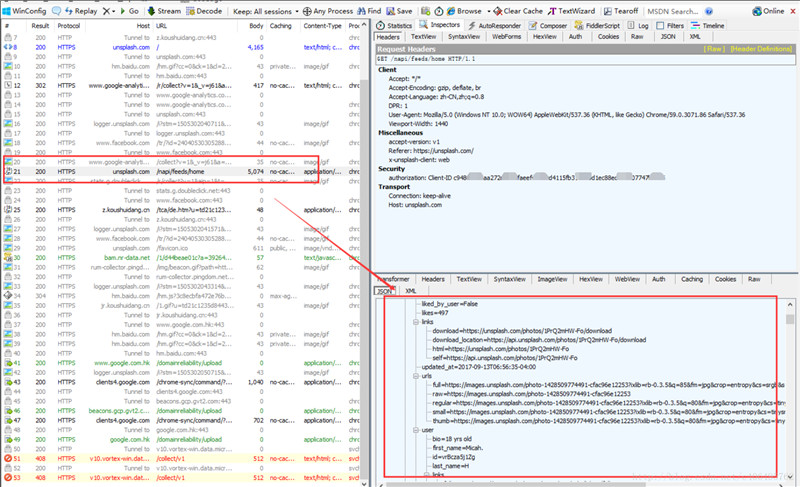This screenshot has height=487, width=800.
Task: Select the ImageView response tab
Action: coord(552,279)
